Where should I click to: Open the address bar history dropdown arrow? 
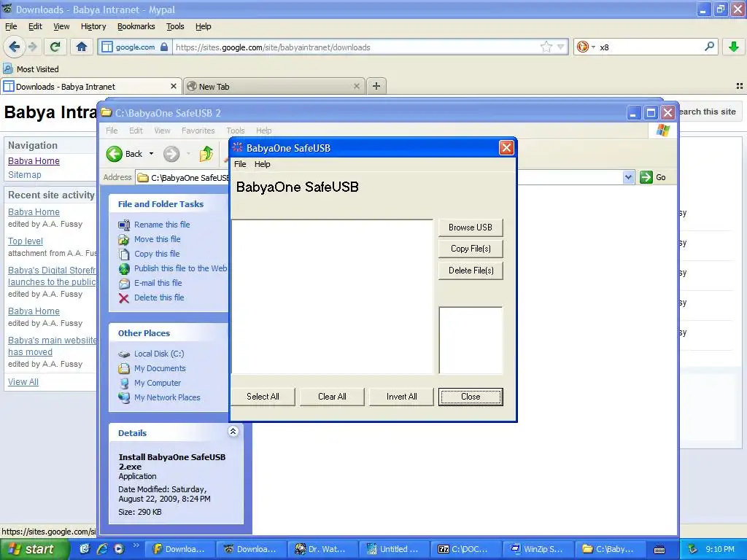[561, 47]
